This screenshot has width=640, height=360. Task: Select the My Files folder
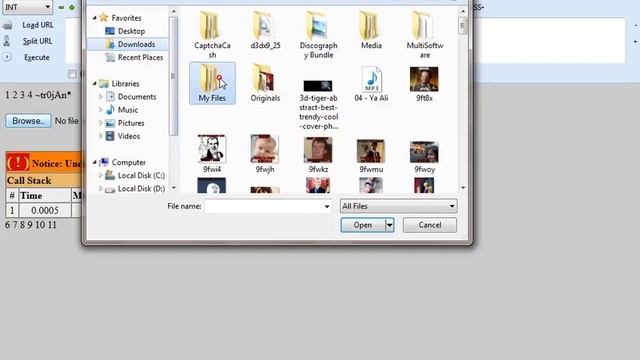(x=212, y=83)
